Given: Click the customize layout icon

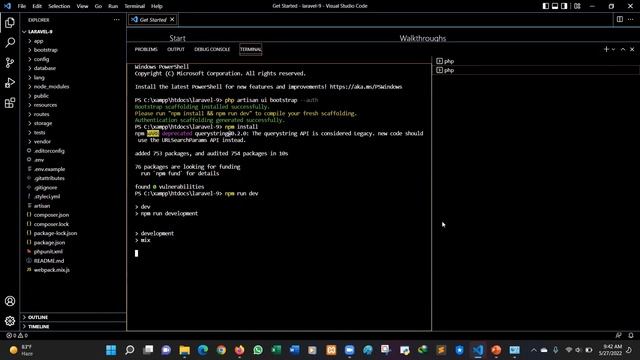Looking at the screenshot, I should tap(577, 6).
